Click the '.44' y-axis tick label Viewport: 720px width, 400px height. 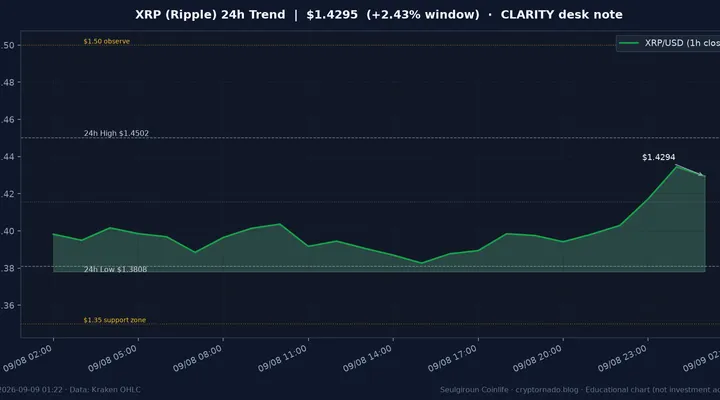click(x=8, y=157)
